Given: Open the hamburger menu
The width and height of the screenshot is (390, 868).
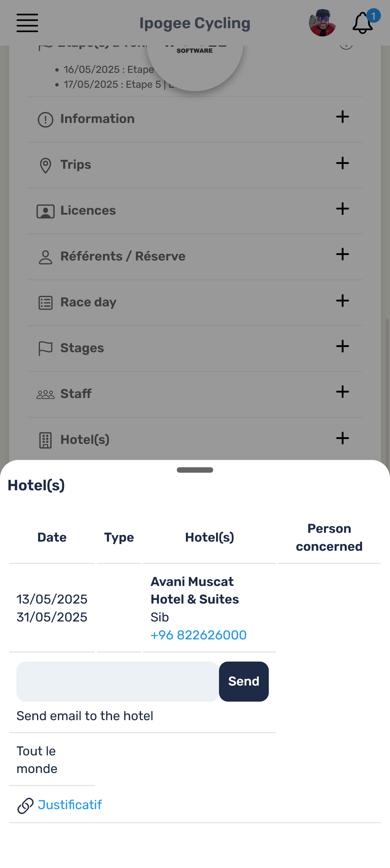Looking at the screenshot, I should tap(27, 23).
